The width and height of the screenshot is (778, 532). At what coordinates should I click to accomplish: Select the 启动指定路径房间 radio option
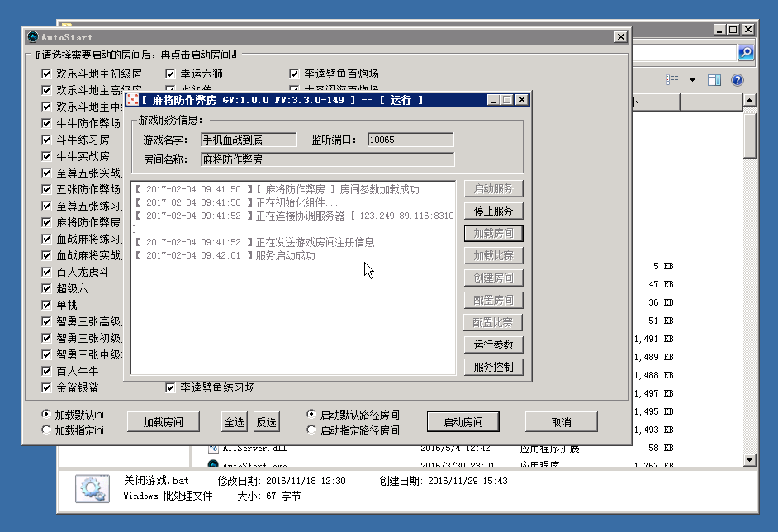311,430
